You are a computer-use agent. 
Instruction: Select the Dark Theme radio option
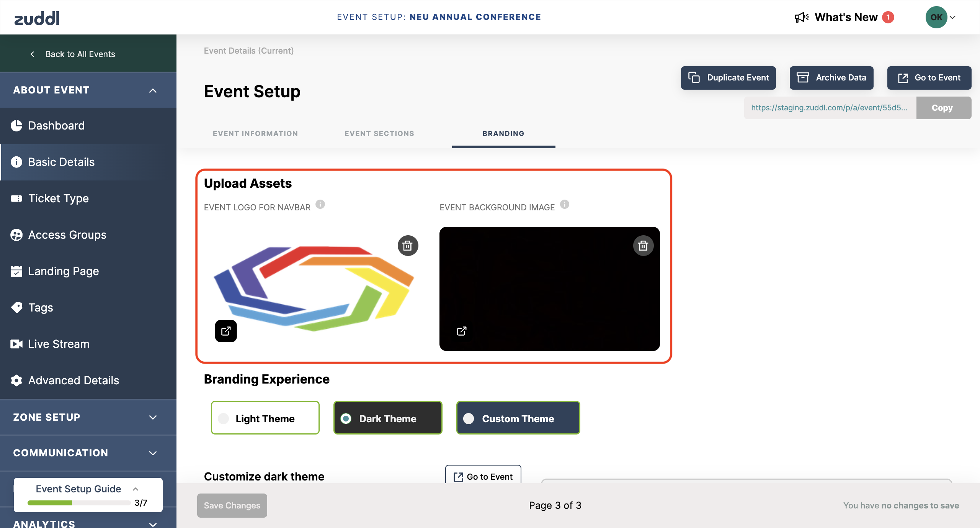click(346, 418)
